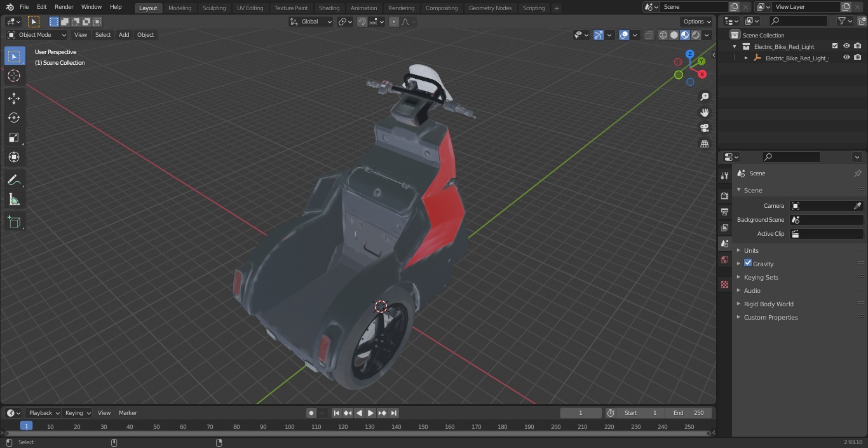
Task: Click the eyedropper in the Camera field
Action: click(857, 206)
